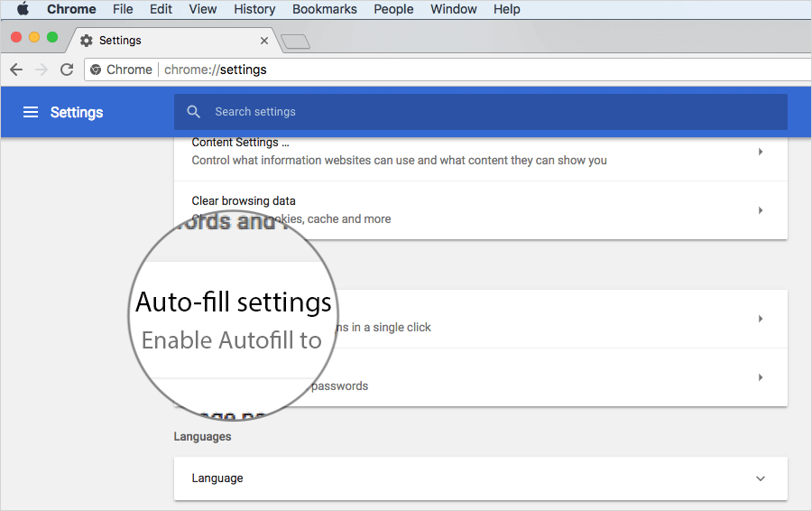Expand Content Settings arrow

pyautogui.click(x=761, y=152)
